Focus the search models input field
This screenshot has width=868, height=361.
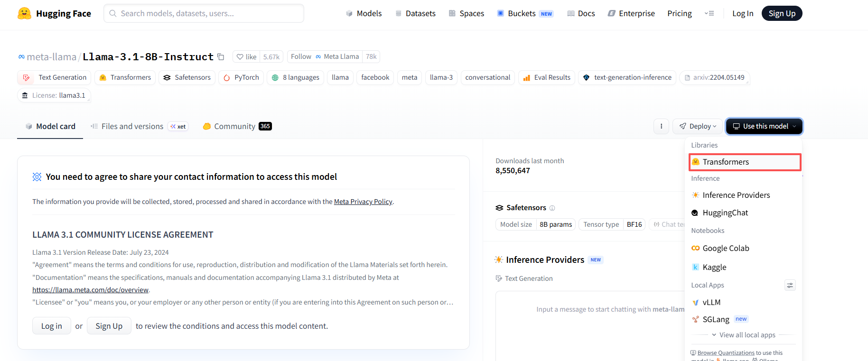(x=204, y=13)
